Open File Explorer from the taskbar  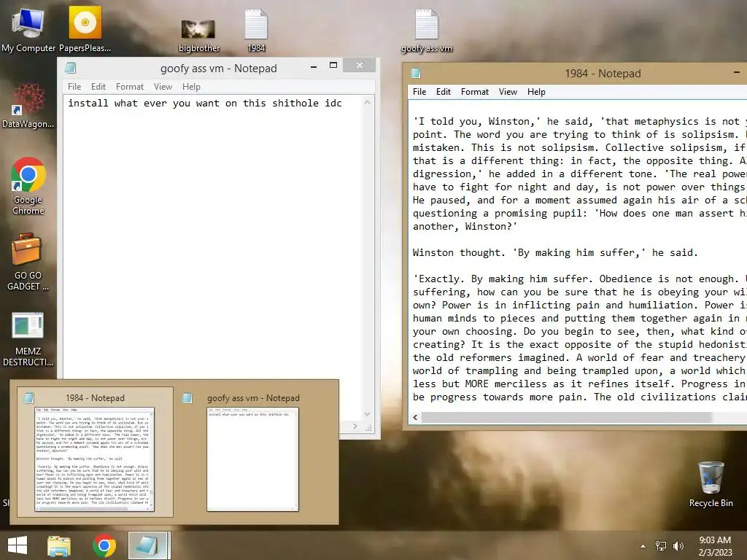[x=58, y=545]
